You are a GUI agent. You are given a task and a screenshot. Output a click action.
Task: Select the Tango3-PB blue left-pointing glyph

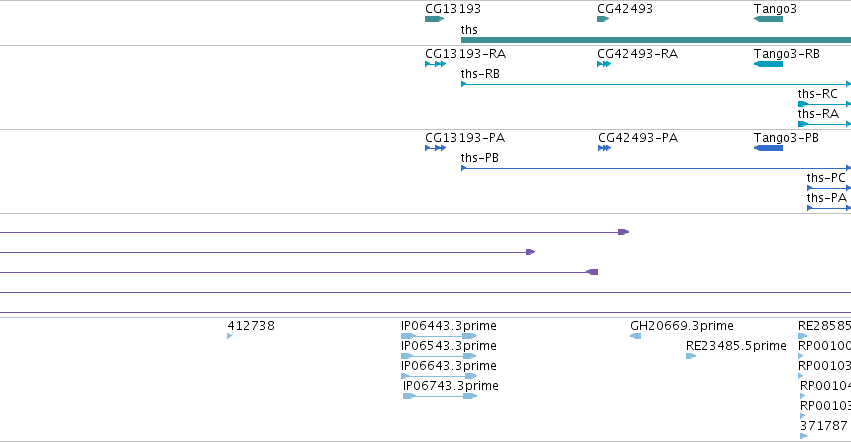pyautogui.click(x=769, y=148)
